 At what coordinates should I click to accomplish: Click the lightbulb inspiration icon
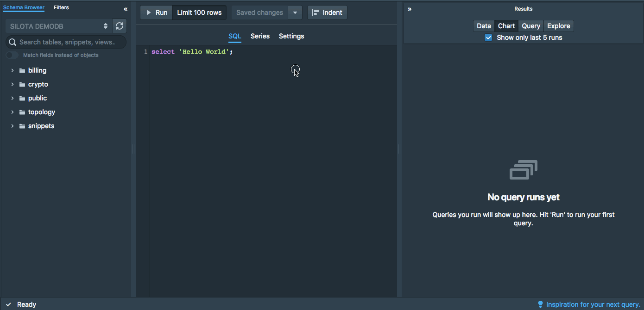[540, 304]
